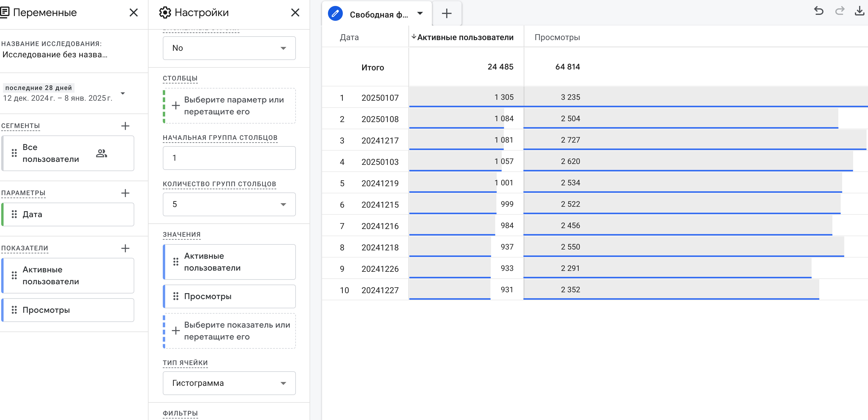Add a new tab with plus icon

446,14
